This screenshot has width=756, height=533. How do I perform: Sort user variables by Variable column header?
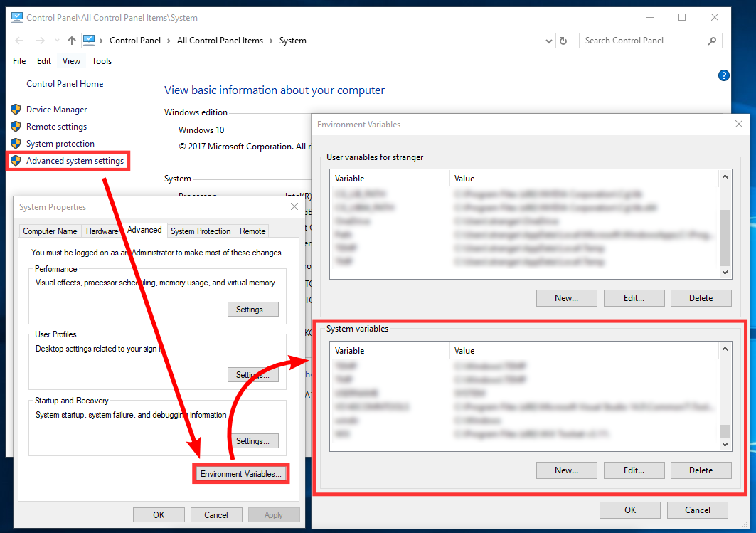pos(390,179)
